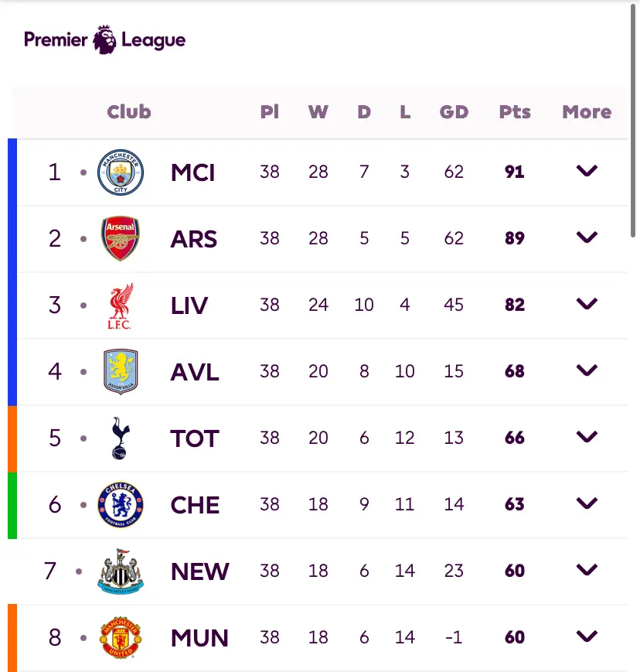Click the Liverpool L.F.C. crest

(x=120, y=305)
